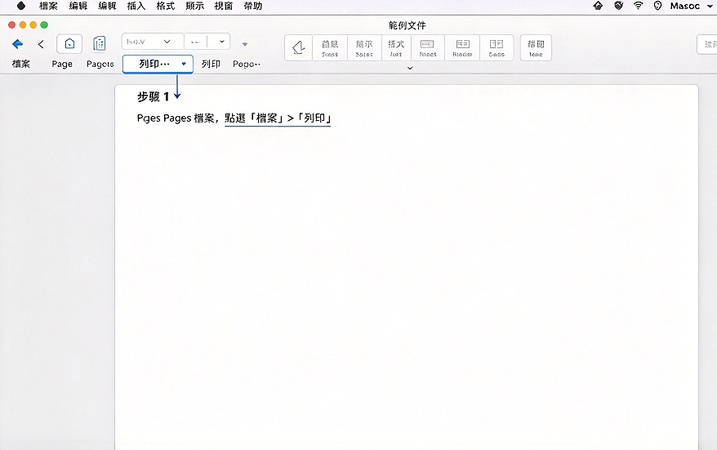Click the eraser-shaped icon in the toolbar group
The height and width of the screenshot is (450, 717).
pos(299,48)
